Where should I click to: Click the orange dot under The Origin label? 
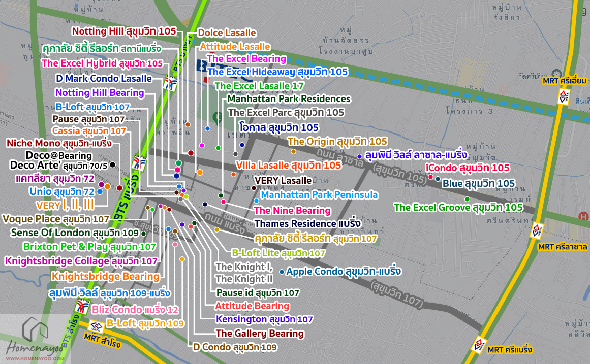tap(293, 152)
